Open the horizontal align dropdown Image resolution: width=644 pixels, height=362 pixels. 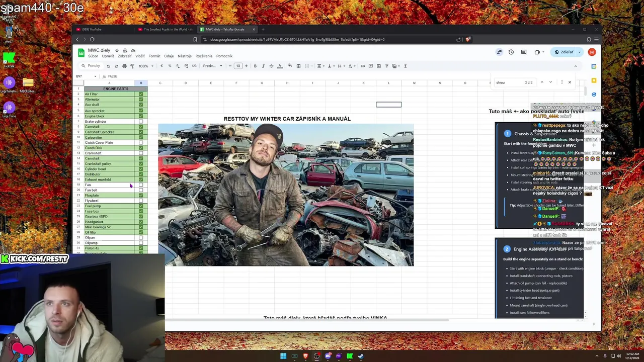coord(320,66)
